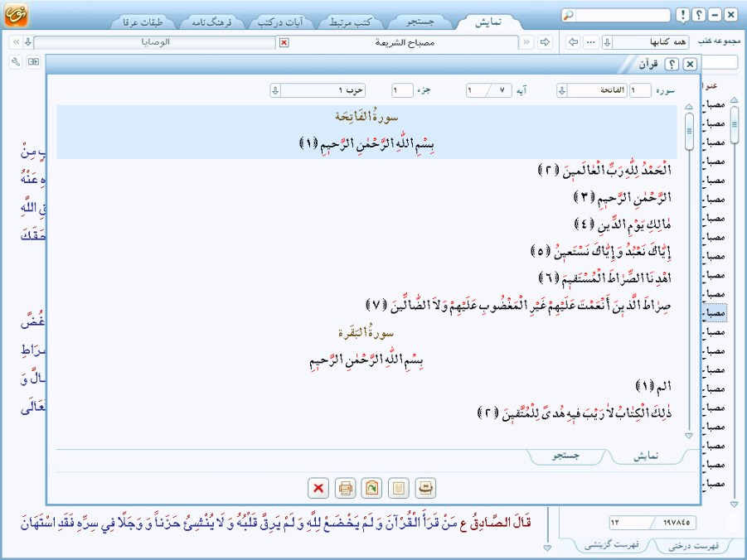747x560 pixels.
Task: Click the Quran dialog scrollbar up arrow
Action: 688,107
